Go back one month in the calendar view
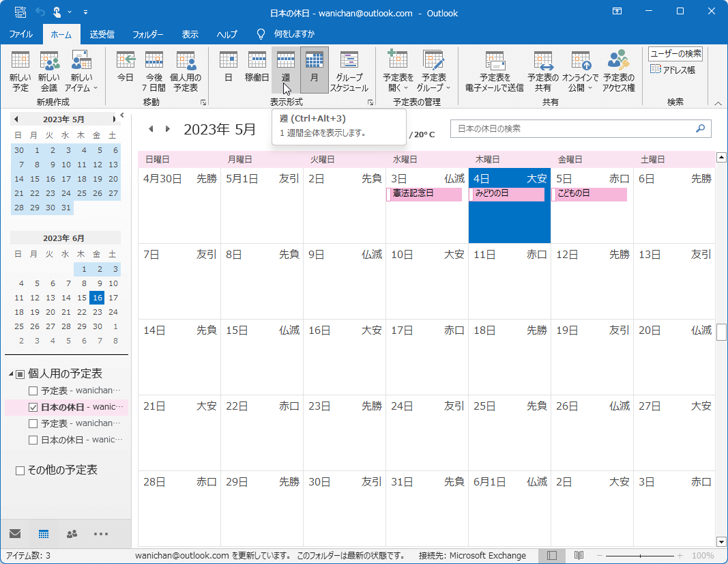Viewport: 728px width, 564px height. (150, 128)
